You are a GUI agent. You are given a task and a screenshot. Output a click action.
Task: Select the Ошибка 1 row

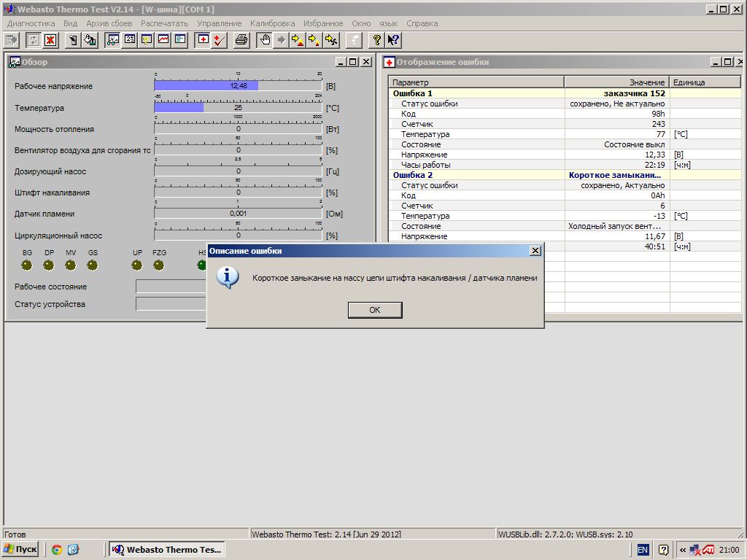click(565, 93)
